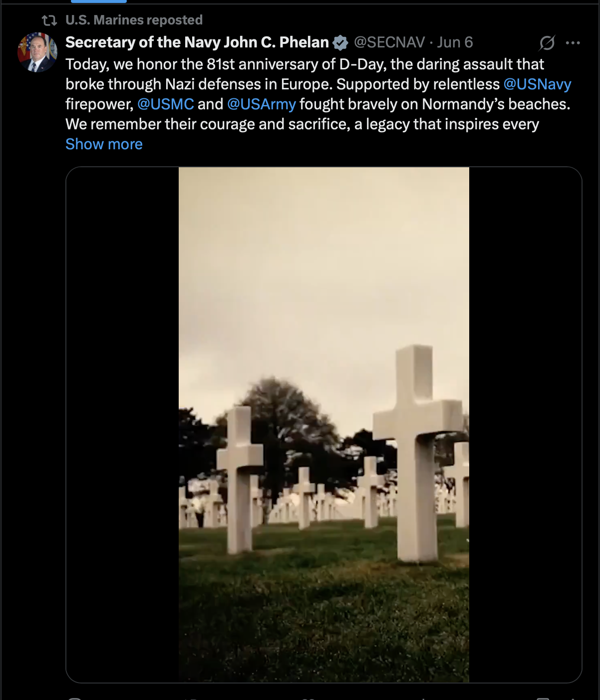
Task: Open the Jun 6 timestamp link
Action: pos(455,42)
